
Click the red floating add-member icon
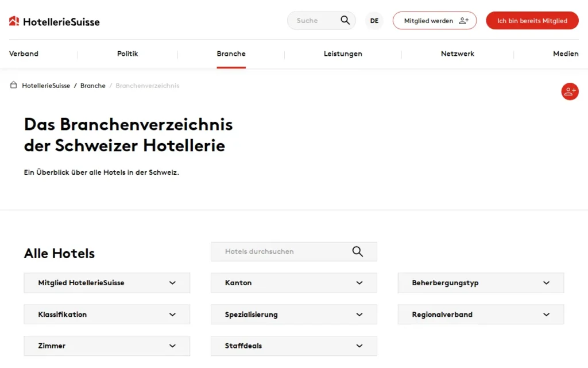click(570, 91)
